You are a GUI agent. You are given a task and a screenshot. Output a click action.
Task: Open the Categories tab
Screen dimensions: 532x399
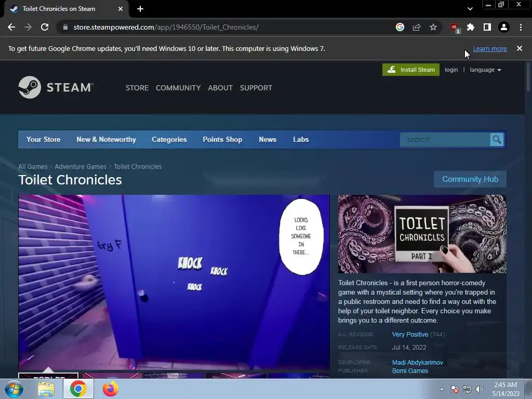tap(169, 139)
